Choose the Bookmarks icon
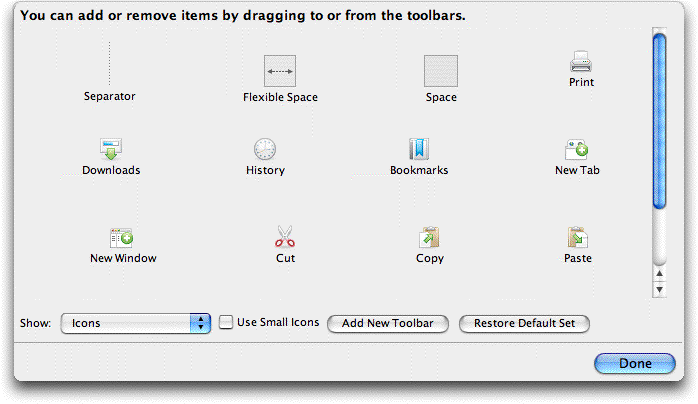 tap(419, 150)
